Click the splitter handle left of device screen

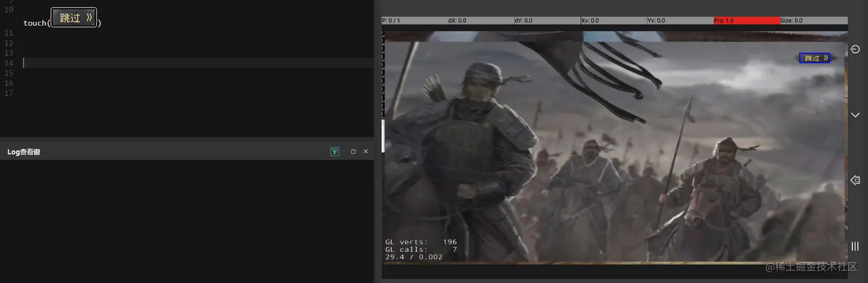pyautogui.click(x=383, y=136)
